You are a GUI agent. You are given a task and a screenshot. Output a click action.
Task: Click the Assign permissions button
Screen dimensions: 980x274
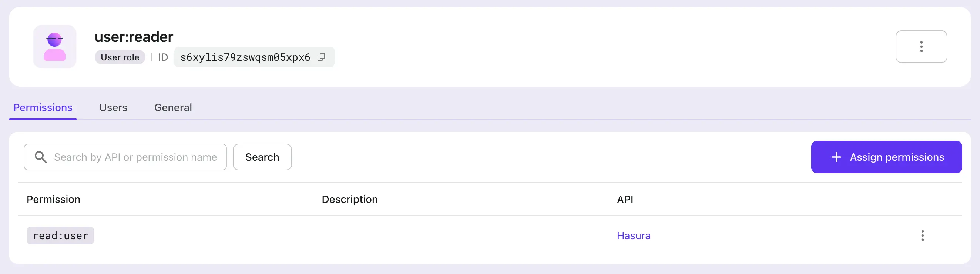(886, 157)
